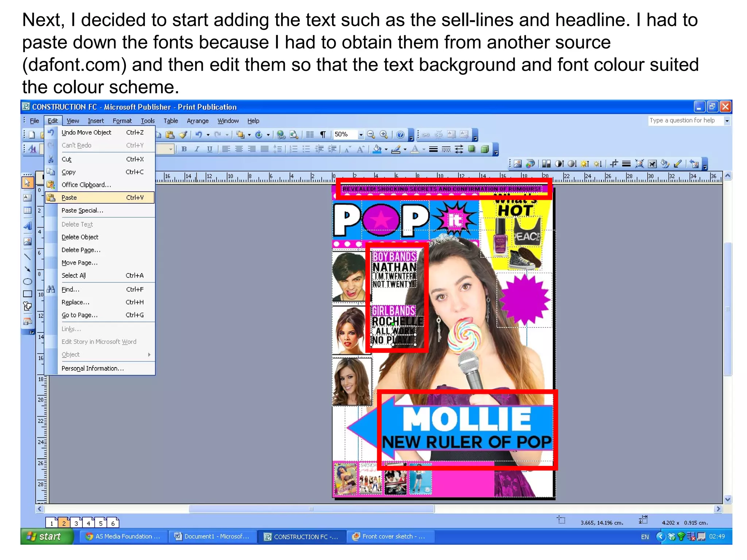The image size is (747, 560).
Task: Click the Zoom In magnifier icon
Action: [384, 135]
